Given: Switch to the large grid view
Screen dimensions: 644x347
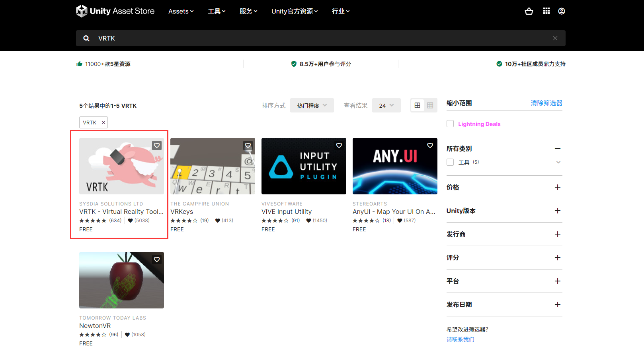Looking at the screenshot, I should [417, 105].
